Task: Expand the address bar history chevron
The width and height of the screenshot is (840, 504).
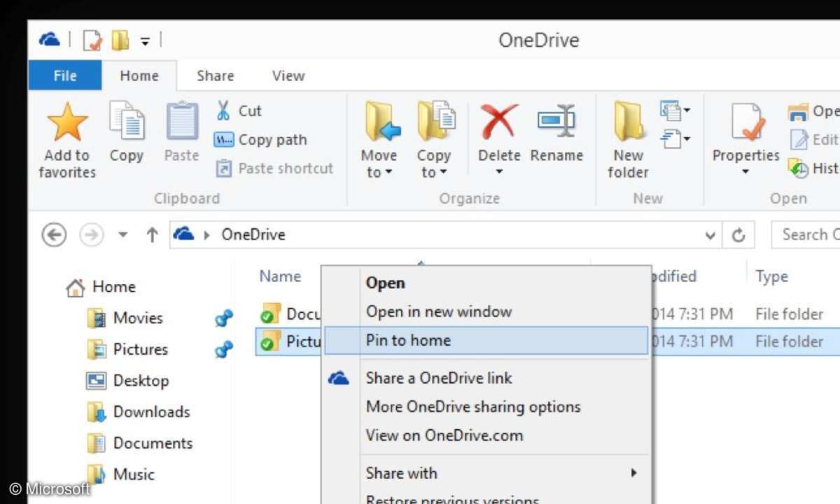Action: coord(710,235)
